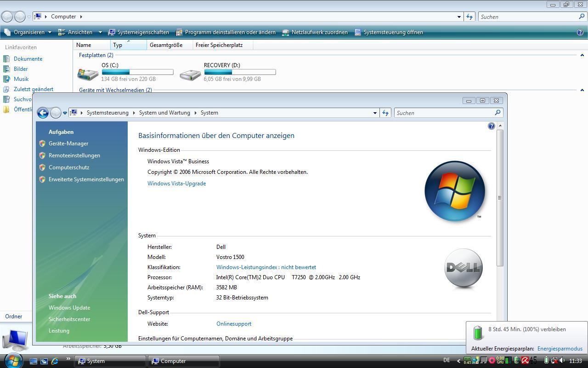The height and width of the screenshot is (368, 588).
Task: Expand the recent pages arrow in System window
Action: tap(65, 113)
